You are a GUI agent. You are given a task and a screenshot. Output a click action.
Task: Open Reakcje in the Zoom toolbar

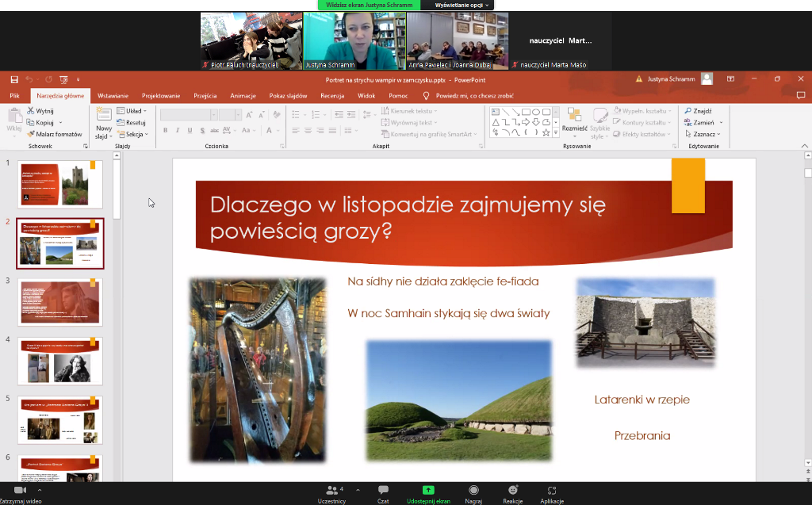pos(512,491)
